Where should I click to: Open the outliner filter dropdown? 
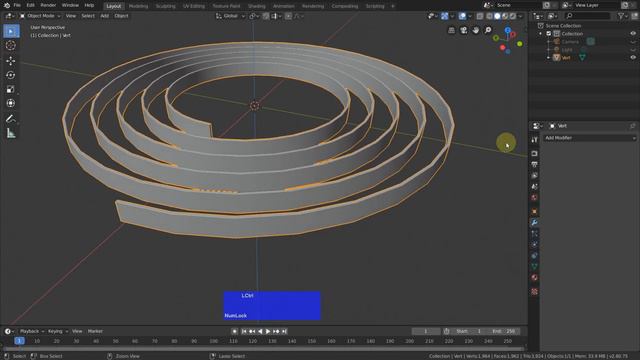point(622,16)
